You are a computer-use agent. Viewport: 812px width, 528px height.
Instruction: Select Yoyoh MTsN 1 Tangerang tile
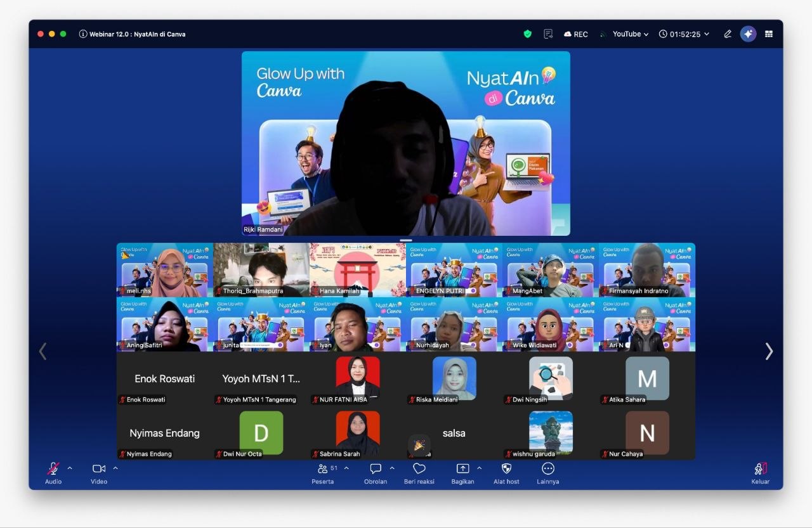(261, 379)
